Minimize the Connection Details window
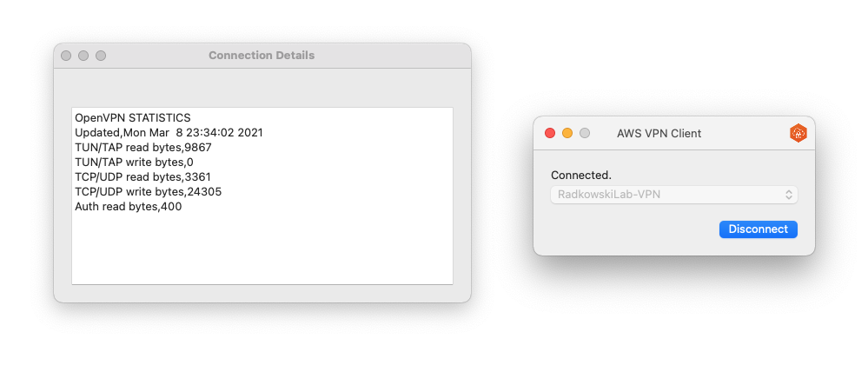Screen dimensions: 868x385 click(x=83, y=56)
